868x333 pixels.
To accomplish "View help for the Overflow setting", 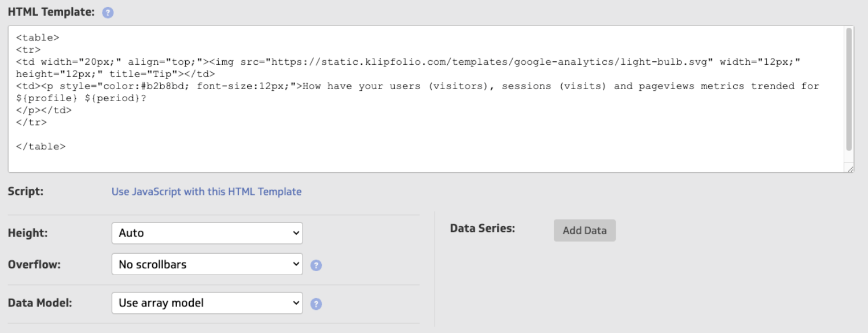I will pyautogui.click(x=316, y=264).
